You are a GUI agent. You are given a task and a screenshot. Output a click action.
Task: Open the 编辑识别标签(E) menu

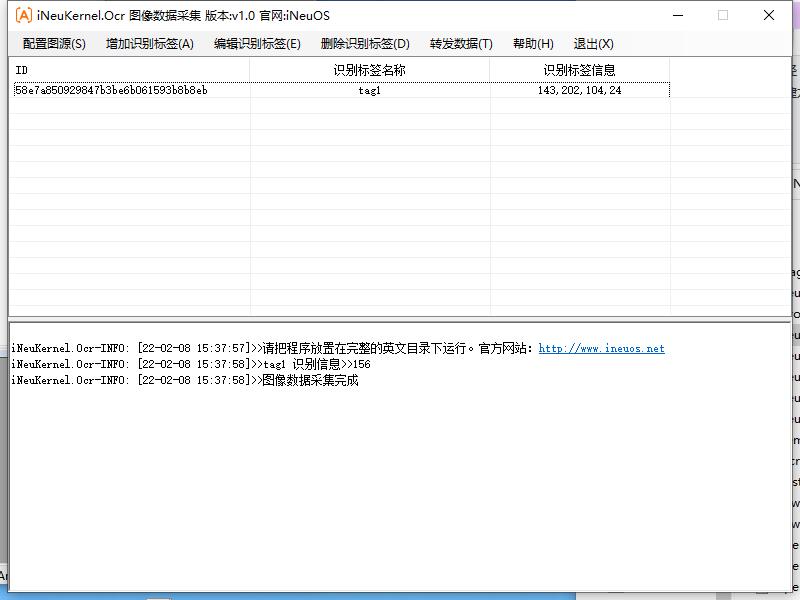coord(257,44)
